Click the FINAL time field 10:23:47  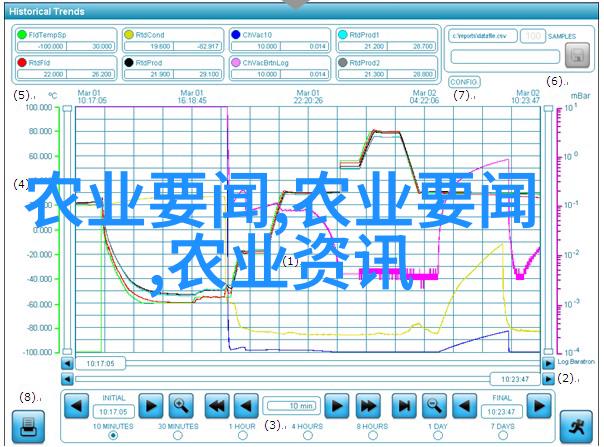point(502,412)
